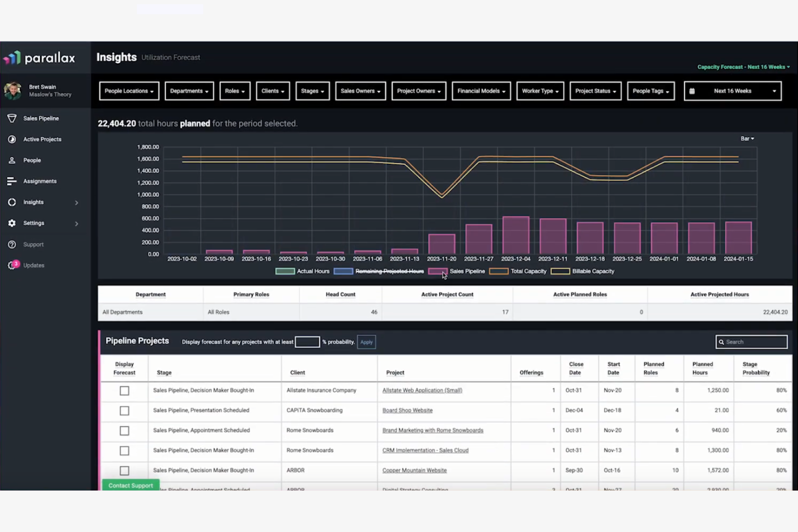The width and height of the screenshot is (798, 532).
Task: Click the Apply probability button
Action: pyautogui.click(x=366, y=342)
